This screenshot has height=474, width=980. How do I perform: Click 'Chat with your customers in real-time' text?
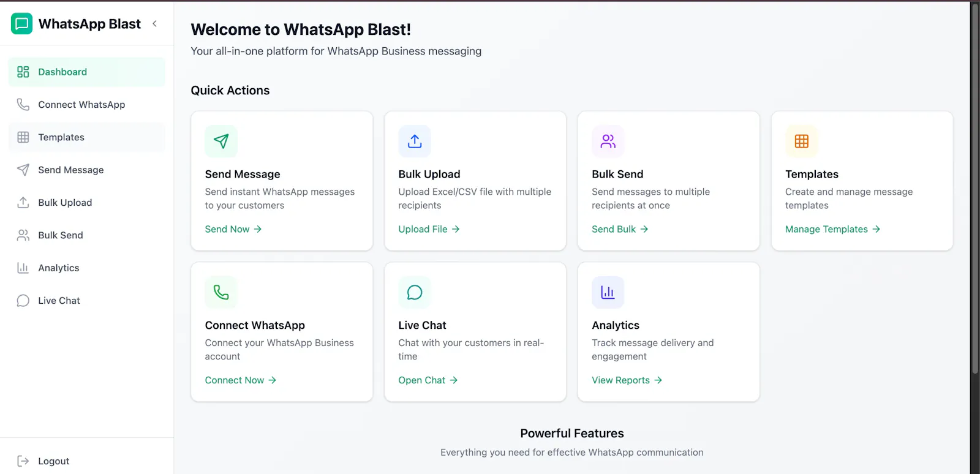(471, 350)
